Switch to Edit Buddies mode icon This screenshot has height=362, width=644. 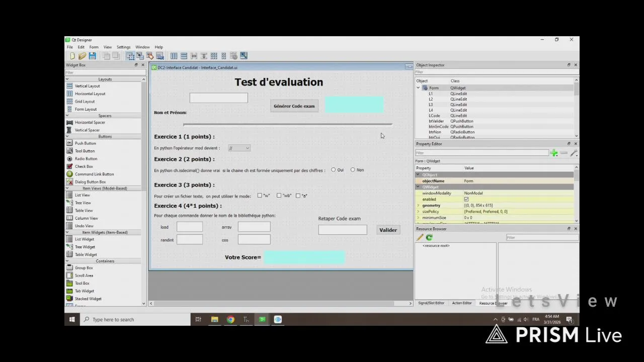(x=150, y=56)
